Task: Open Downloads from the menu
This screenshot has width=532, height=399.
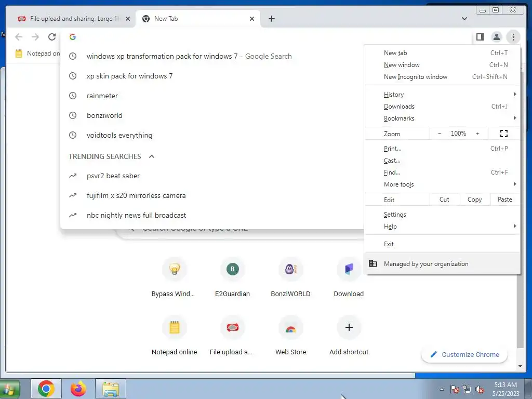Action: pyautogui.click(x=442, y=106)
